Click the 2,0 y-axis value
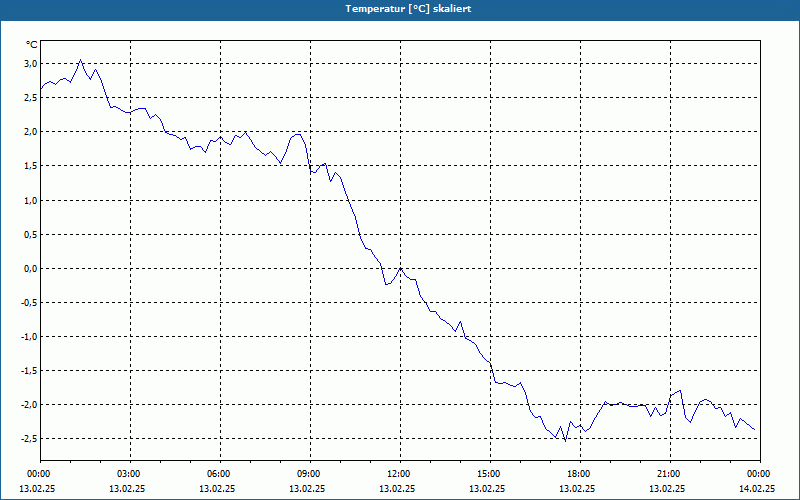800x500 pixels. (x=31, y=132)
